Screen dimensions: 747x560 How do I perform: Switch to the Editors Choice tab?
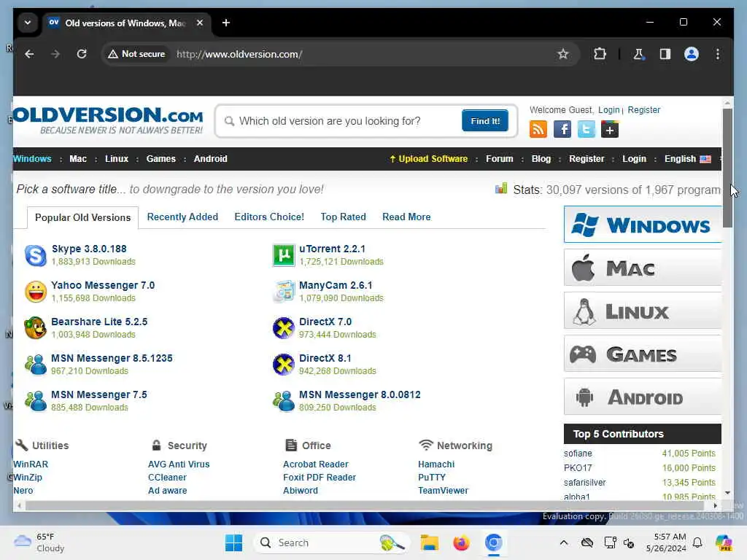tap(269, 217)
